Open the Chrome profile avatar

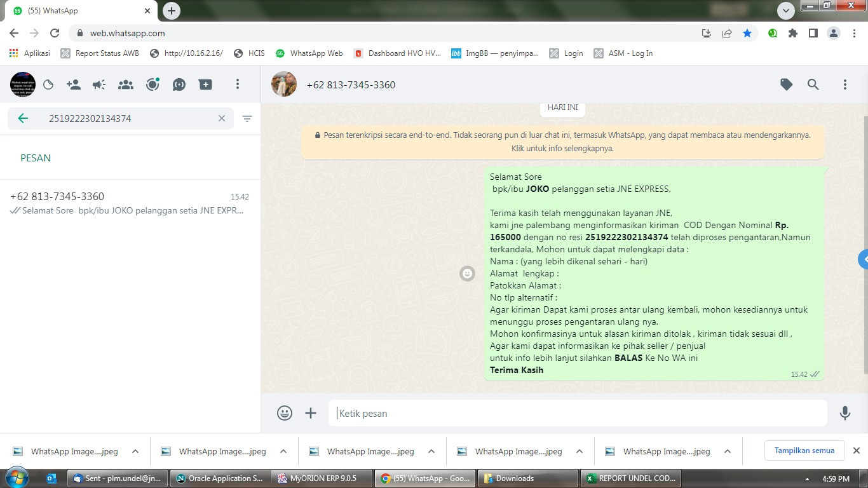834,33
